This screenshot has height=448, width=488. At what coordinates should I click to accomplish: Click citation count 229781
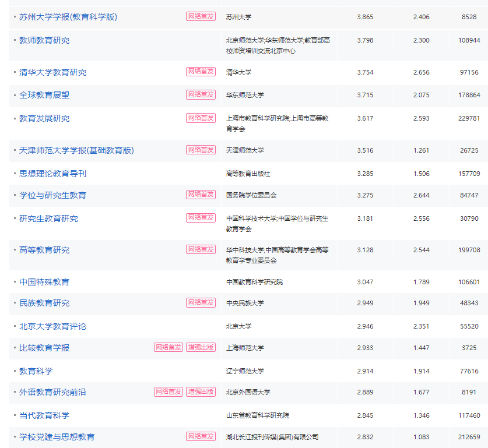[469, 118]
